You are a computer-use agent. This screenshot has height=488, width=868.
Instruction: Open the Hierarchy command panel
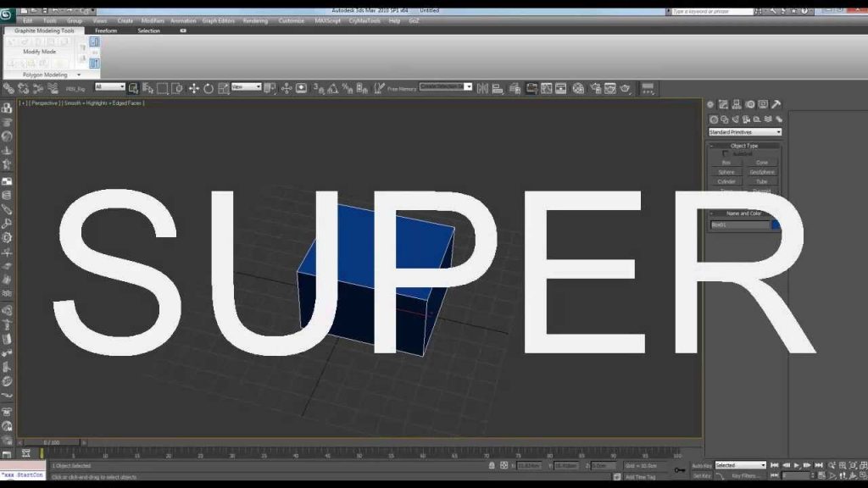pyautogui.click(x=737, y=104)
